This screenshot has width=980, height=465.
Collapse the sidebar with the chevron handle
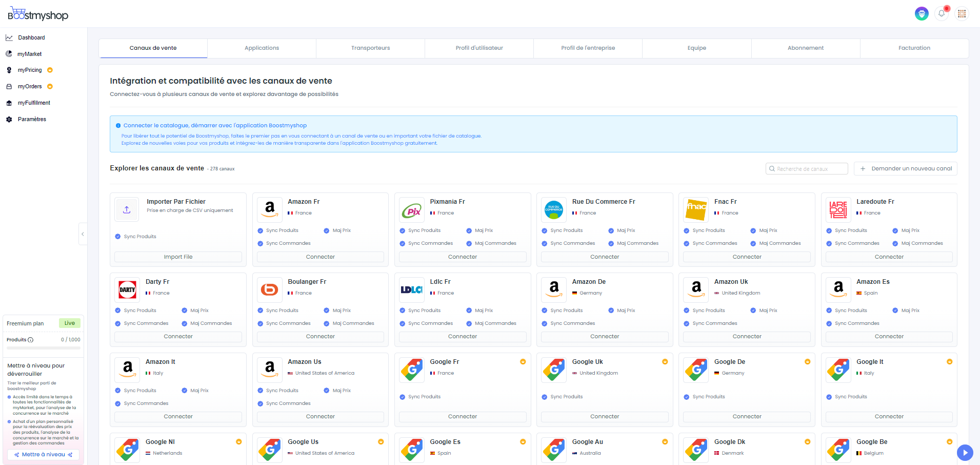(83, 234)
